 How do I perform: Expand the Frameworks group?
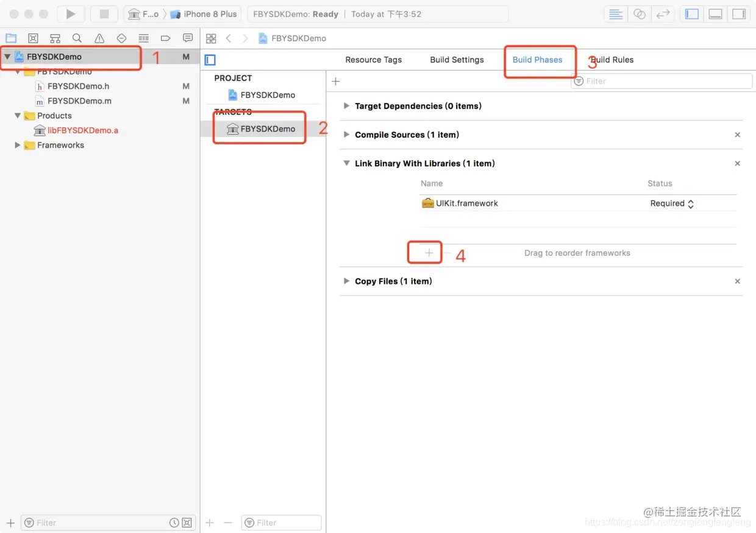(x=18, y=145)
